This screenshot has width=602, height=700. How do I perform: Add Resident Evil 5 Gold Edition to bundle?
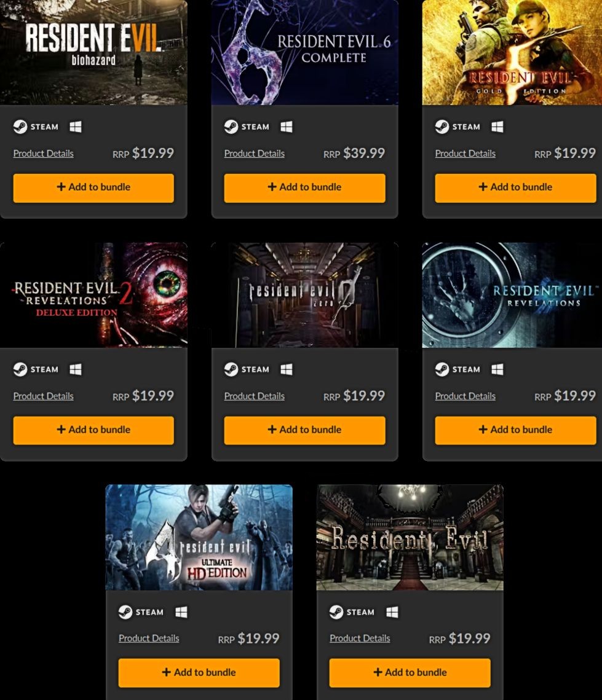(x=515, y=187)
